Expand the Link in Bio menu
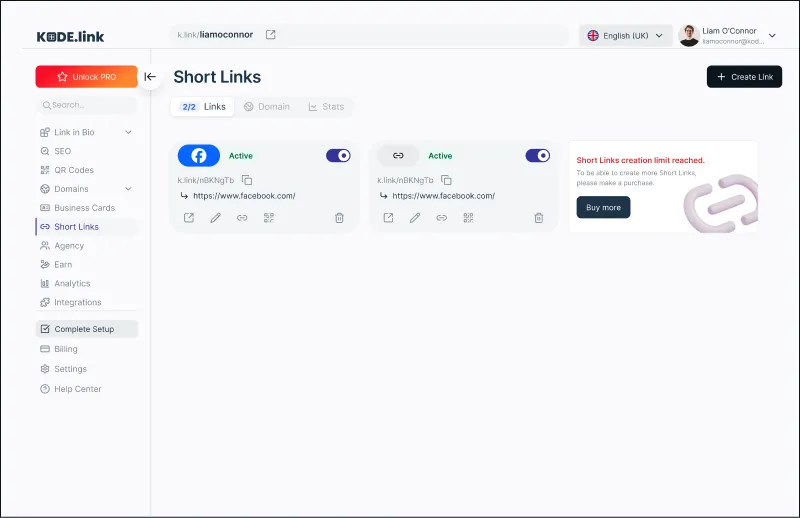 coord(128,132)
